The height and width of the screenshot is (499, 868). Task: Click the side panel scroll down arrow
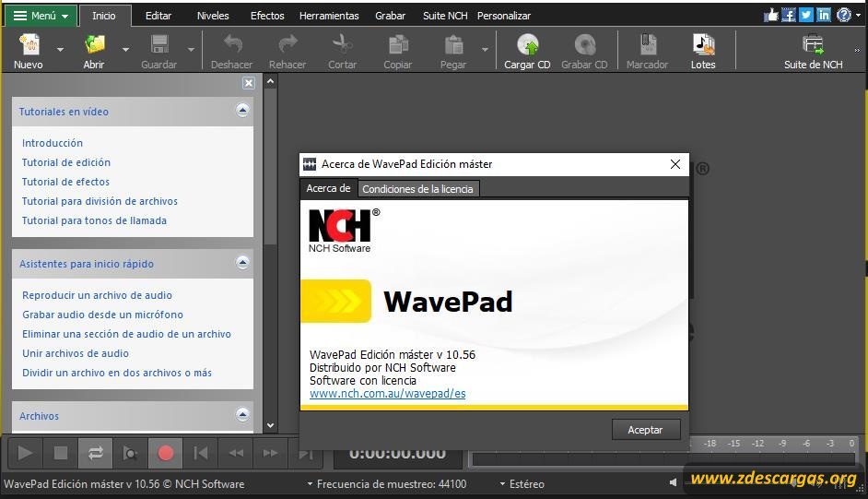[270, 425]
